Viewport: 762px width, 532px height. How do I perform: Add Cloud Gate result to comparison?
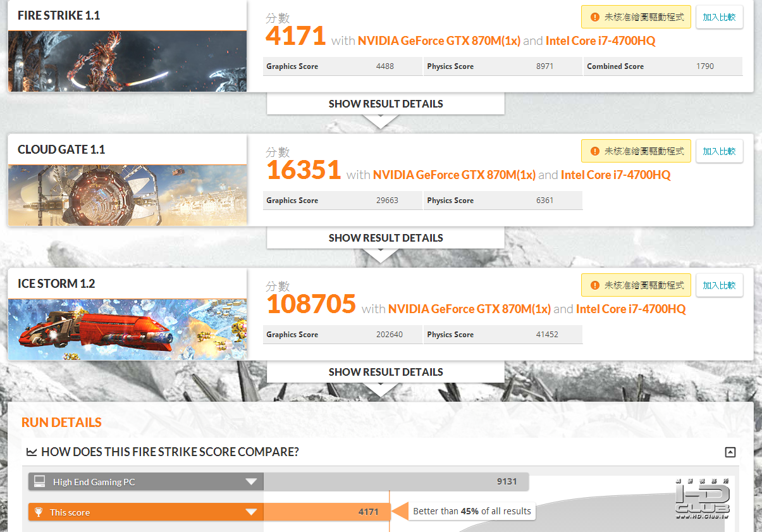[719, 151]
